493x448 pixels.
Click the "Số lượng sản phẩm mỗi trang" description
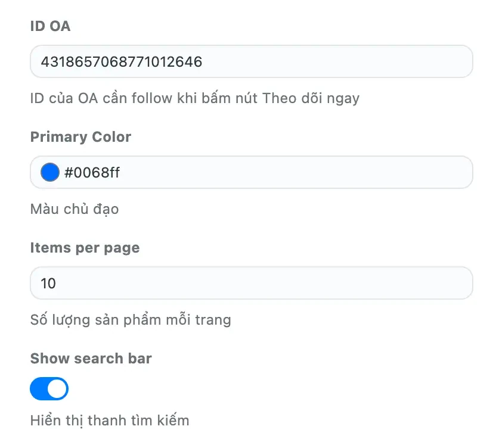tap(131, 320)
